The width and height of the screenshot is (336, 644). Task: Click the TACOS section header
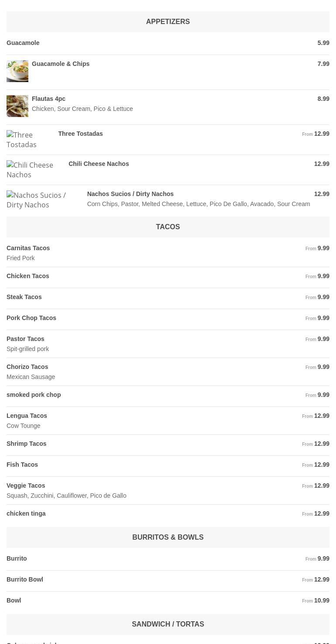point(168,227)
